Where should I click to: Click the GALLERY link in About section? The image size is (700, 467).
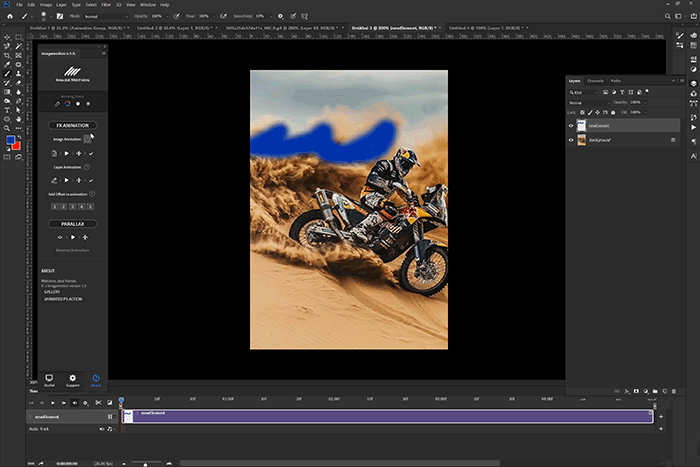[x=52, y=291]
